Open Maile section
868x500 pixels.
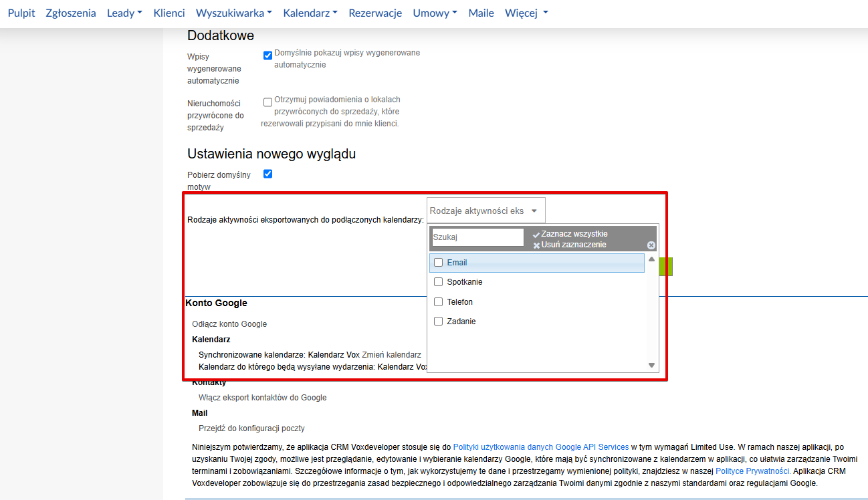[x=481, y=13]
